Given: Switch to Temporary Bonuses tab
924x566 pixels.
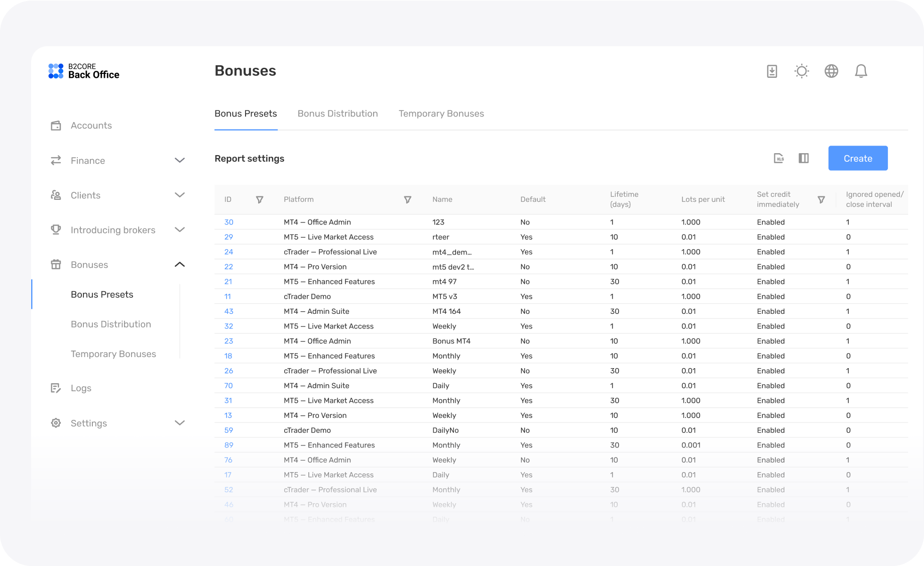Looking at the screenshot, I should point(441,114).
